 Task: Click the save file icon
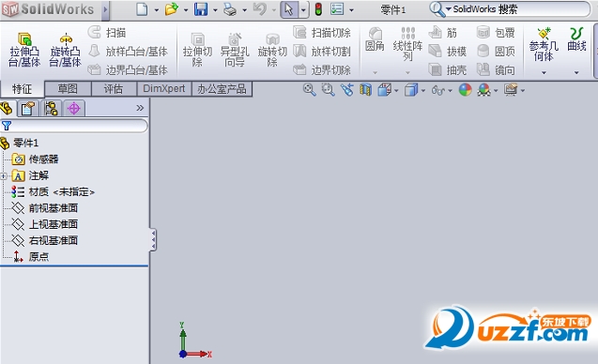pyautogui.click(x=201, y=9)
